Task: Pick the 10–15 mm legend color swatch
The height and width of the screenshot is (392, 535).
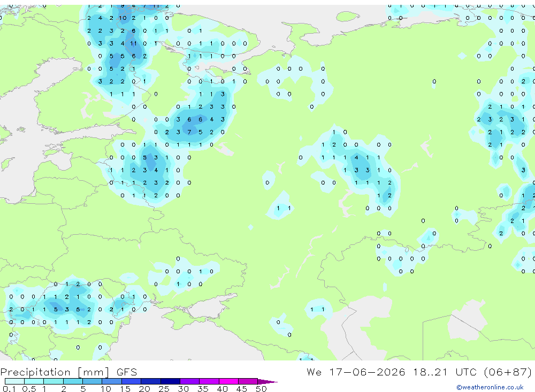Action: click(112, 381)
